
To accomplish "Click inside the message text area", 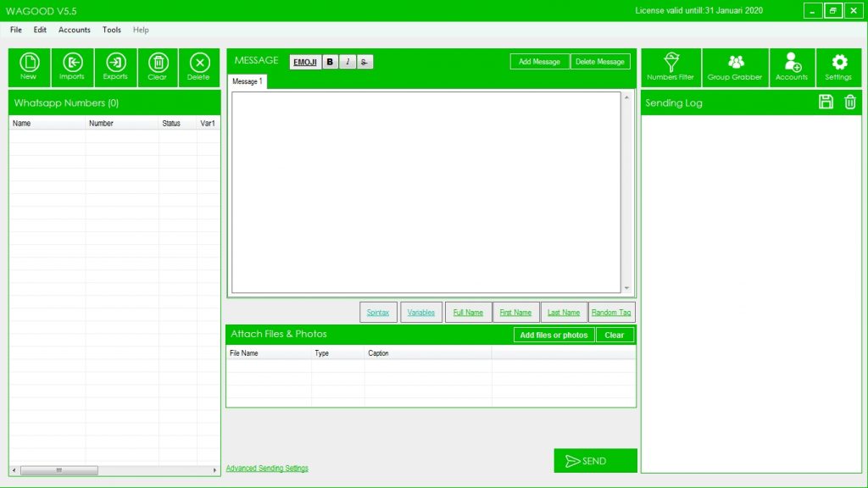I will click(426, 191).
